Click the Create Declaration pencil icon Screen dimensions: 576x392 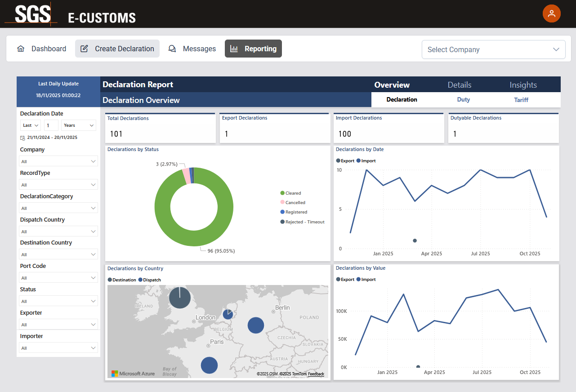pyautogui.click(x=84, y=49)
